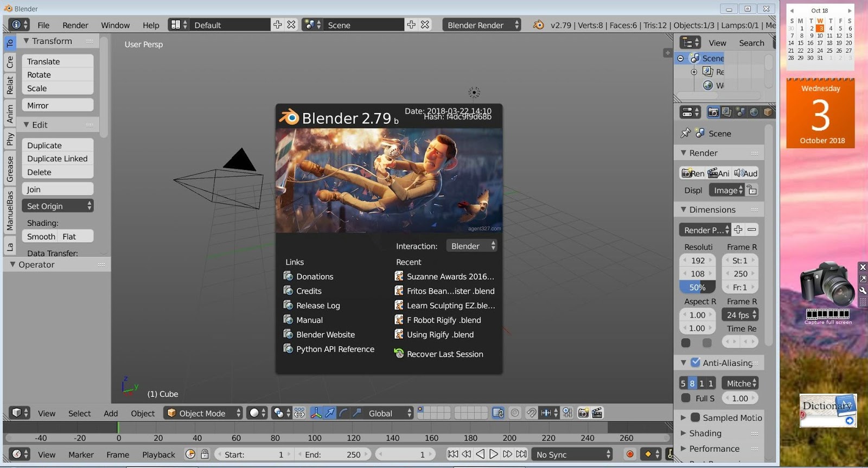Toggle the Anti-Aliasing checkbox
868x468 pixels.
tap(695, 362)
